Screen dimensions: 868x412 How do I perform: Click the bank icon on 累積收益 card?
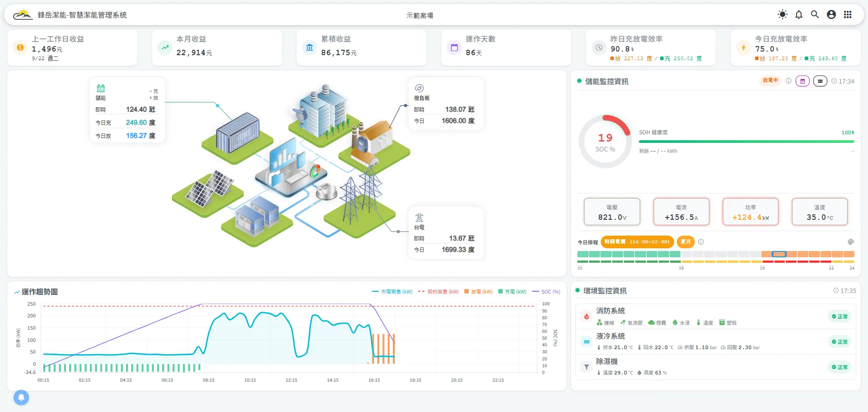pos(310,47)
